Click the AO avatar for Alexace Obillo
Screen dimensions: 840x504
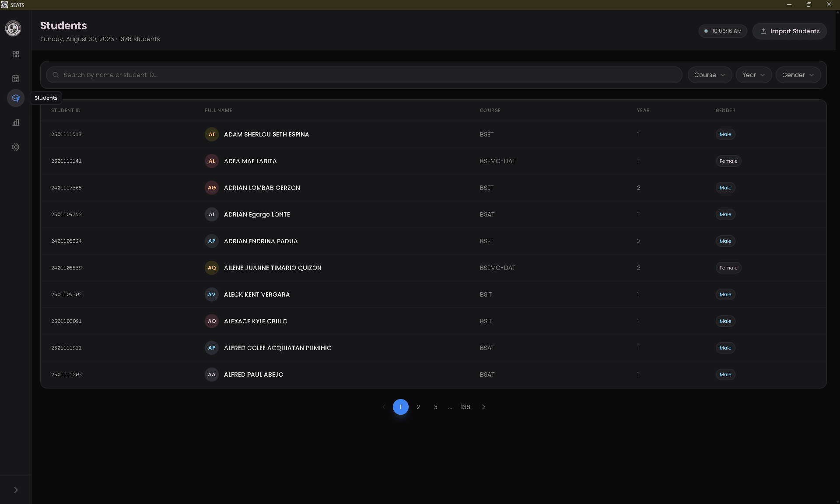click(212, 321)
